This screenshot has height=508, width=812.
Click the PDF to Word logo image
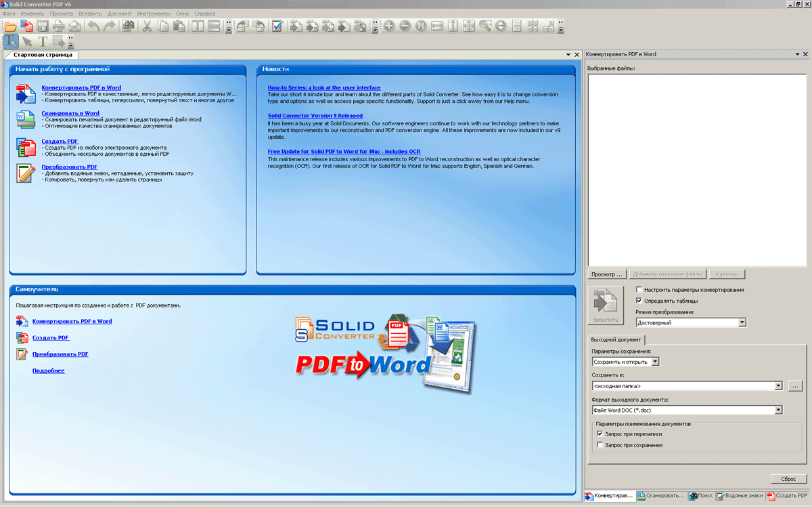(386, 353)
